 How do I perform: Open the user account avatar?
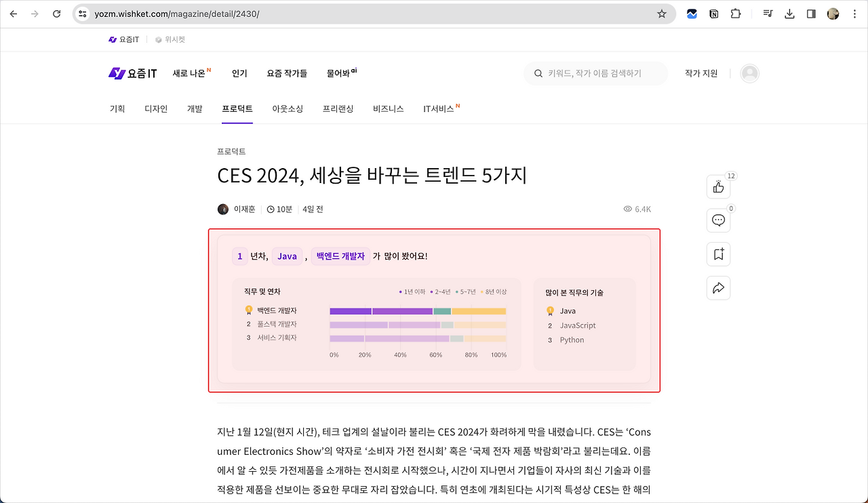tap(749, 73)
